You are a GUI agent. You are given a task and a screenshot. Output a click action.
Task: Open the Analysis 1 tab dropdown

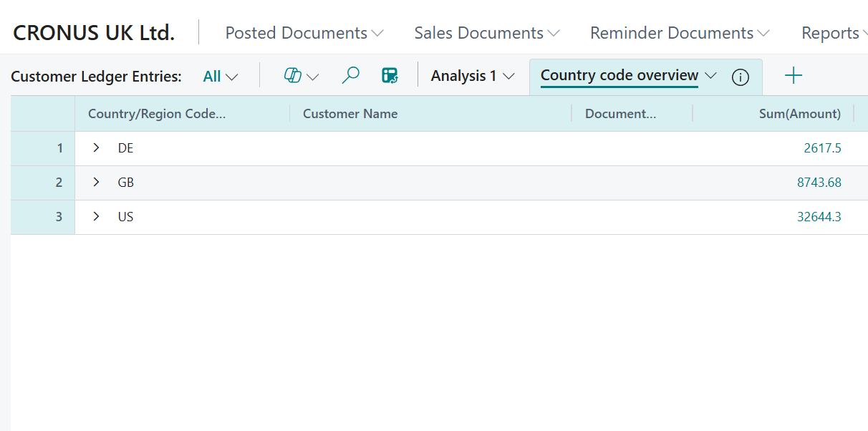point(508,75)
